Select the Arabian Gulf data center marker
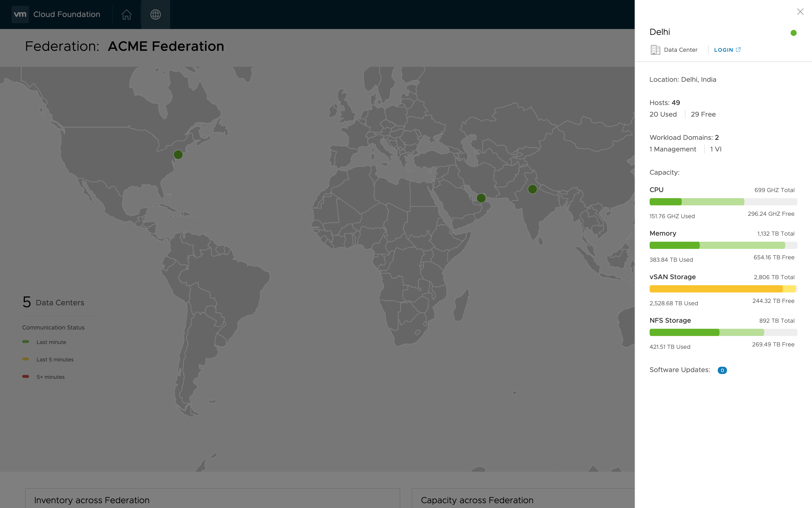The image size is (812, 508). point(481,198)
